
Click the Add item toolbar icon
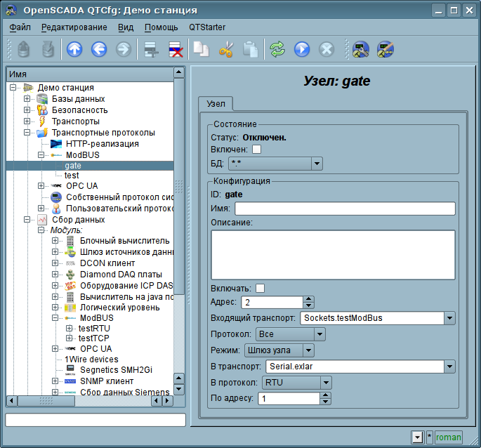click(x=149, y=49)
